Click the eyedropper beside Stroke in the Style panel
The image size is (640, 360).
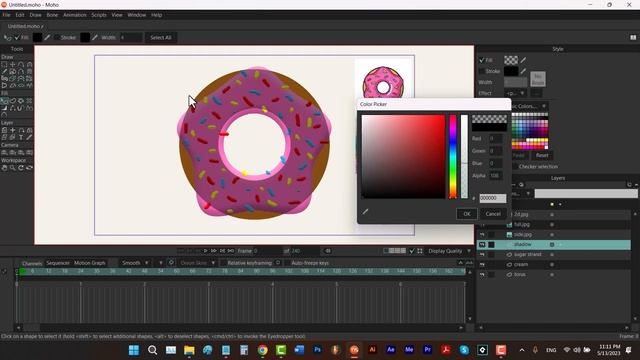tap(523, 71)
